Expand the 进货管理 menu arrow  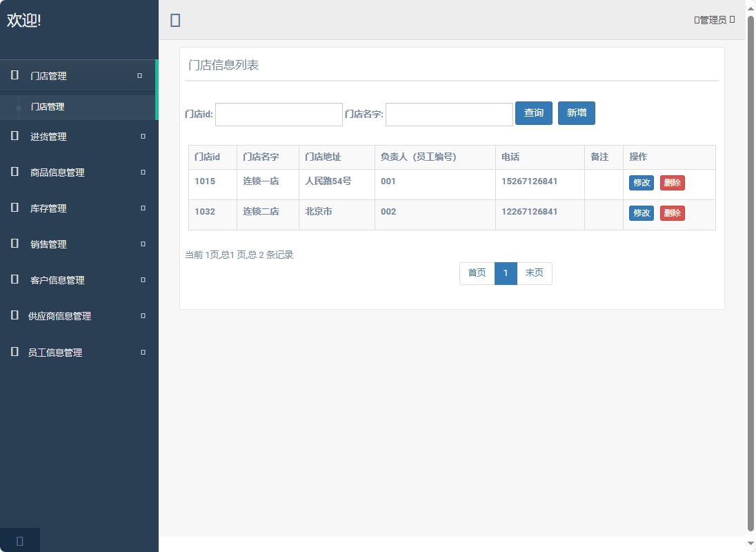pyautogui.click(x=143, y=137)
